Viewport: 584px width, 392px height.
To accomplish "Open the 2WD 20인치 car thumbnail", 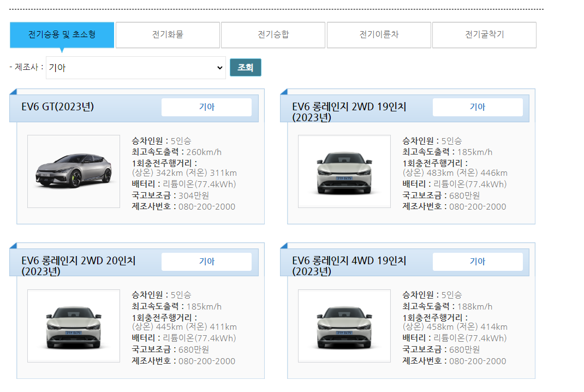I will point(74,326).
